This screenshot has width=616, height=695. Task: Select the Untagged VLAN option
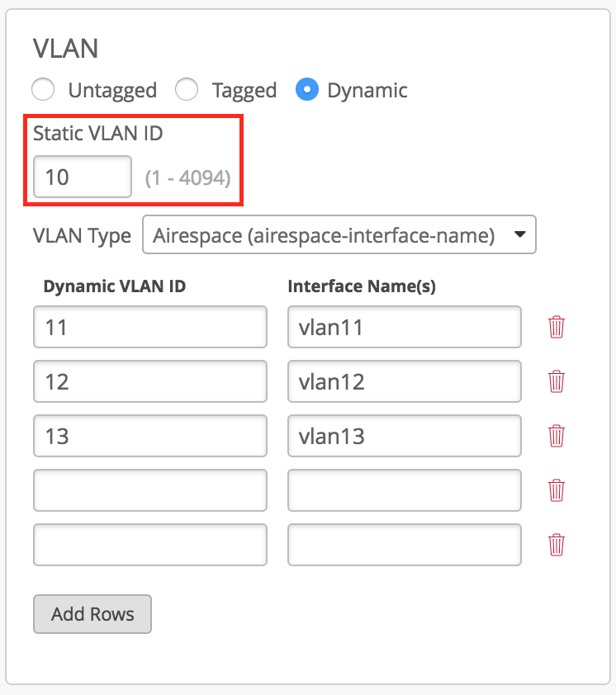tap(43, 89)
